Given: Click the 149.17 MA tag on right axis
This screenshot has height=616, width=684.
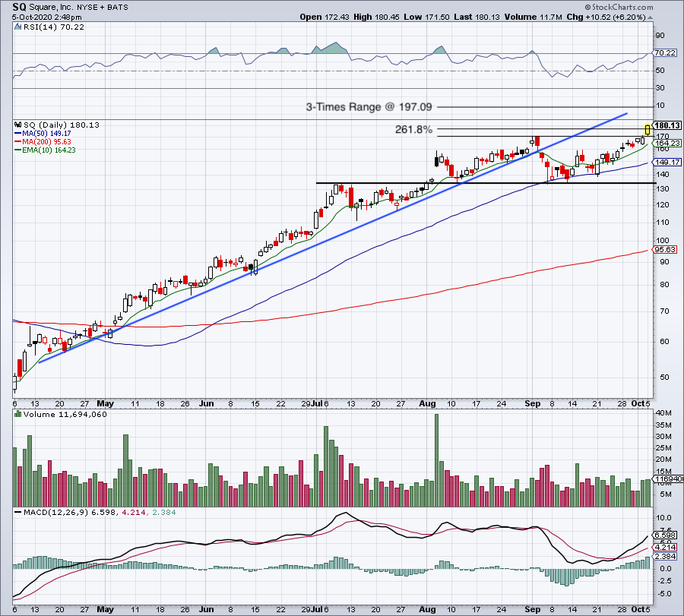Looking at the screenshot, I should tap(667, 163).
